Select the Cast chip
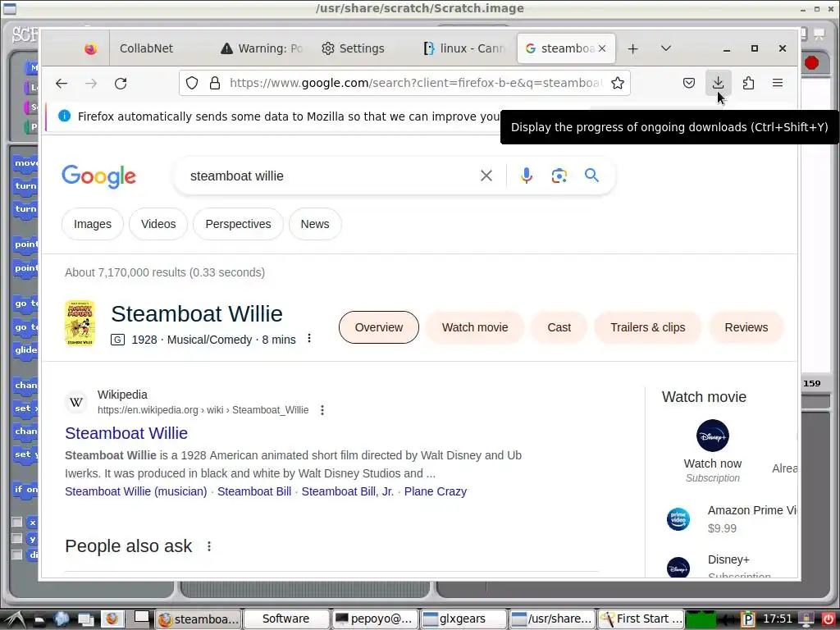 tap(559, 327)
